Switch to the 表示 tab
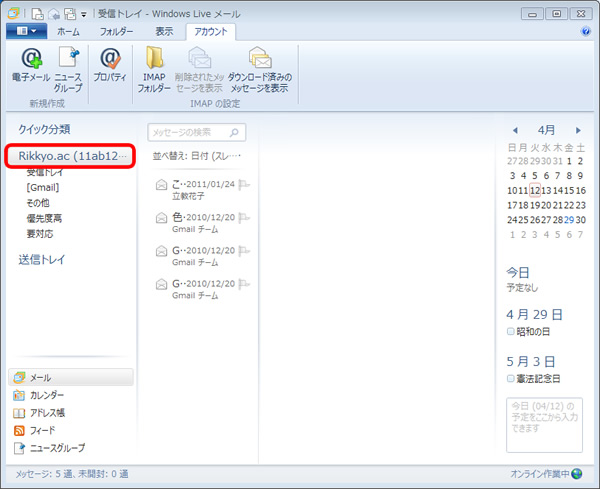The image size is (600, 489). (164, 31)
